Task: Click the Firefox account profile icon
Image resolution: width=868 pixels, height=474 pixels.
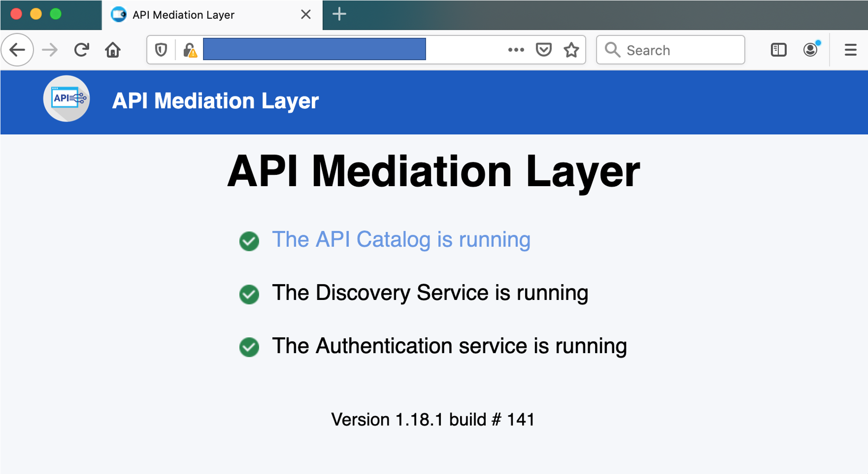Action: [x=810, y=49]
